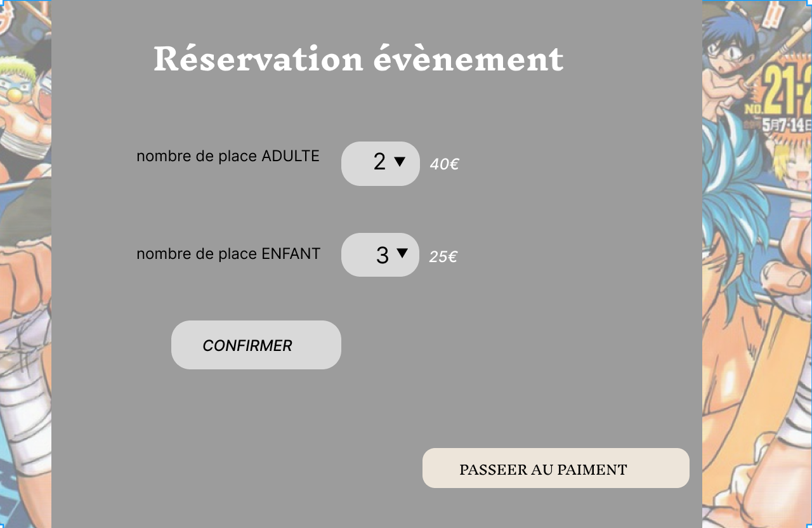Image resolution: width=812 pixels, height=528 pixels.
Task: Click the number 2 in adult selector
Action: (x=379, y=162)
